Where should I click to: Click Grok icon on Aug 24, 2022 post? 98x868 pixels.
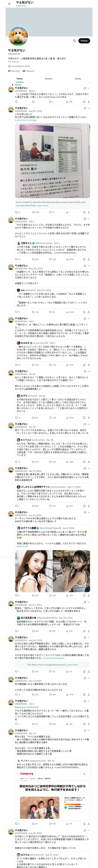coord(84,108)
